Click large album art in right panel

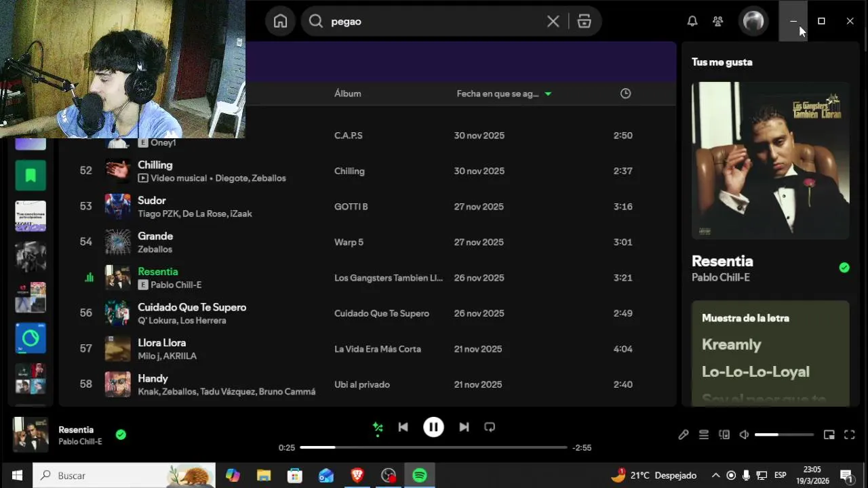point(770,161)
